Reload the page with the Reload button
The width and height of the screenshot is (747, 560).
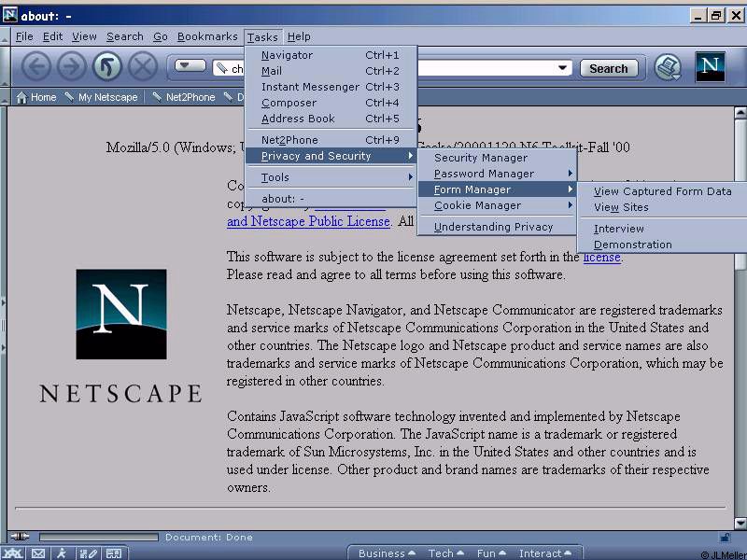pos(107,66)
